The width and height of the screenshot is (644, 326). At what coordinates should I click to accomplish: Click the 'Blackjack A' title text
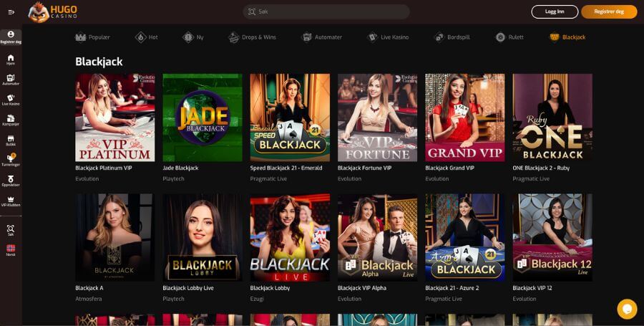click(x=89, y=288)
